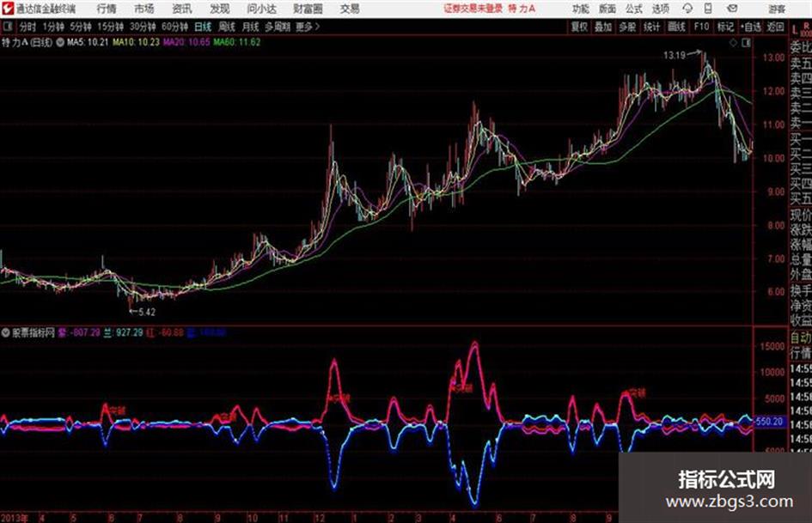Open the 交易 menu

pyautogui.click(x=350, y=9)
